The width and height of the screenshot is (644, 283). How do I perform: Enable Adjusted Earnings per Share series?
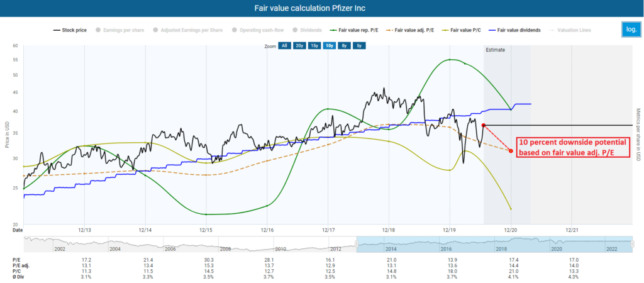pyautogui.click(x=187, y=30)
